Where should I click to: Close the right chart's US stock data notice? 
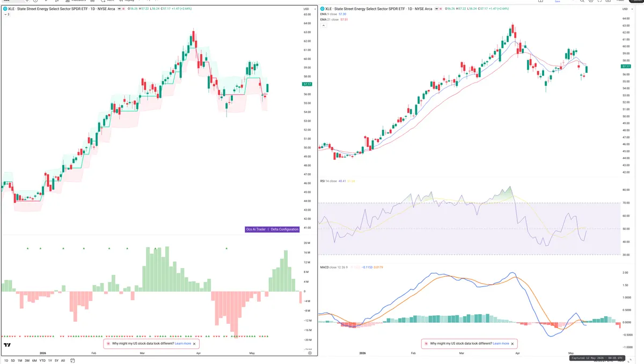pos(513,343)
